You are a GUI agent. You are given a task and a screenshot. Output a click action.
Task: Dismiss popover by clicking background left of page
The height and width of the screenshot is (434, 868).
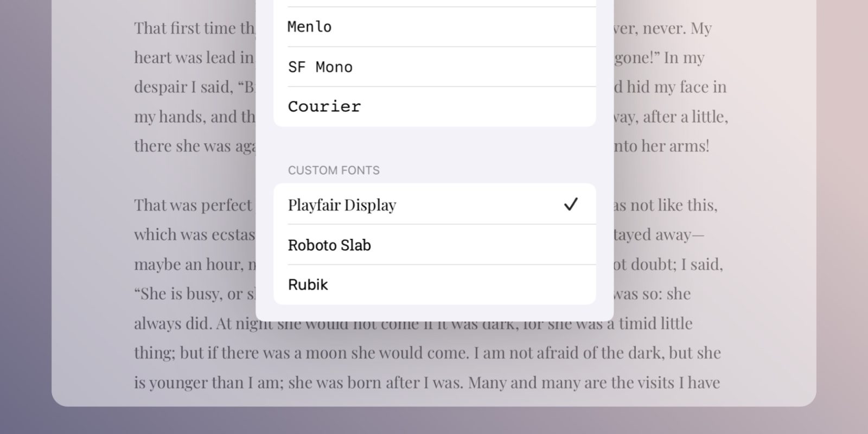pos(25,217)
